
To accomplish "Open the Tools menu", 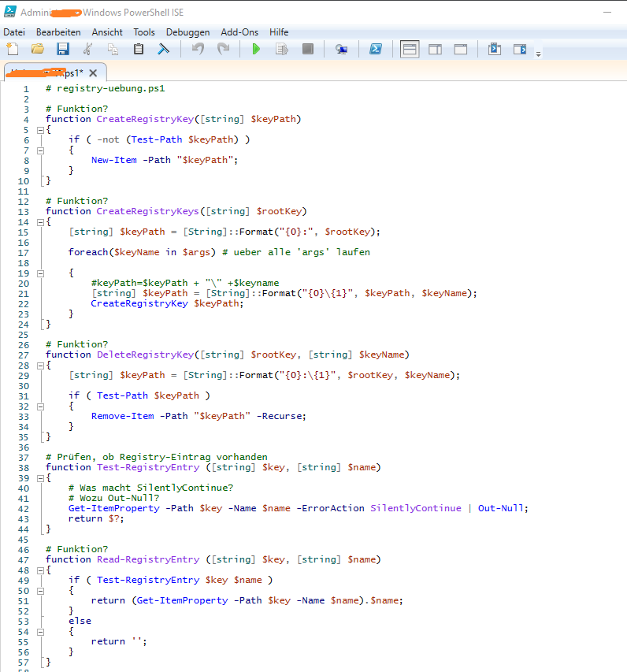I will coord(144,32).
